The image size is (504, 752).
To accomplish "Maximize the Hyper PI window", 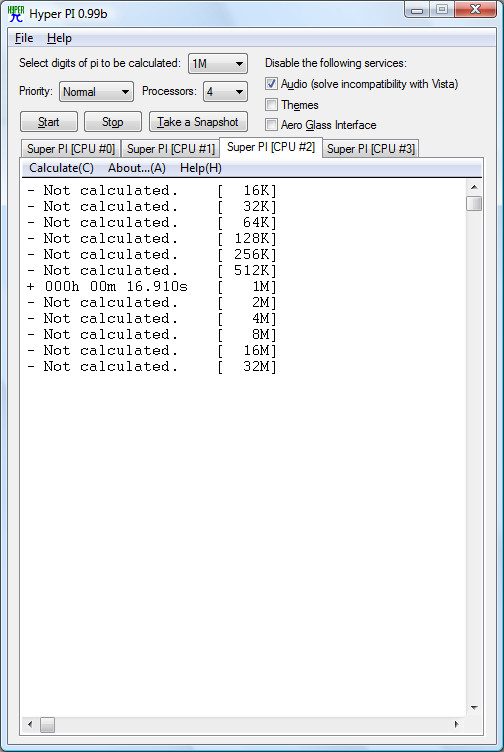I will [x=442, y=10].
